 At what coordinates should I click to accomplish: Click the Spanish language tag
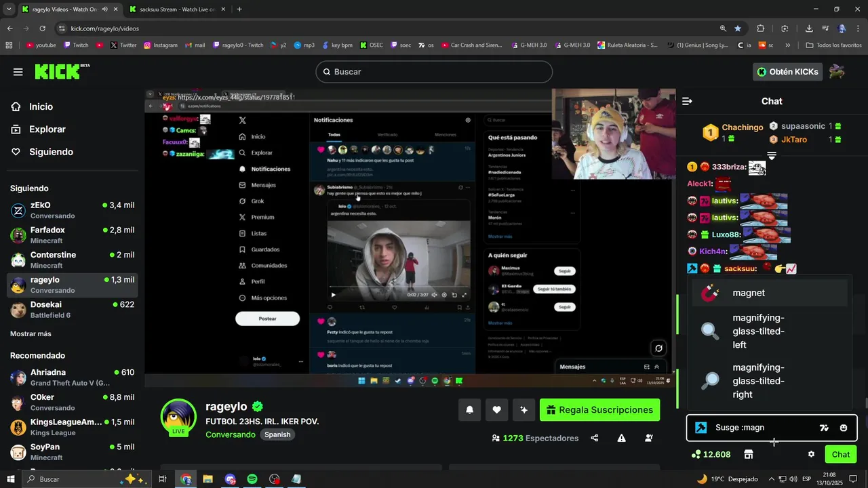[277, 434]
